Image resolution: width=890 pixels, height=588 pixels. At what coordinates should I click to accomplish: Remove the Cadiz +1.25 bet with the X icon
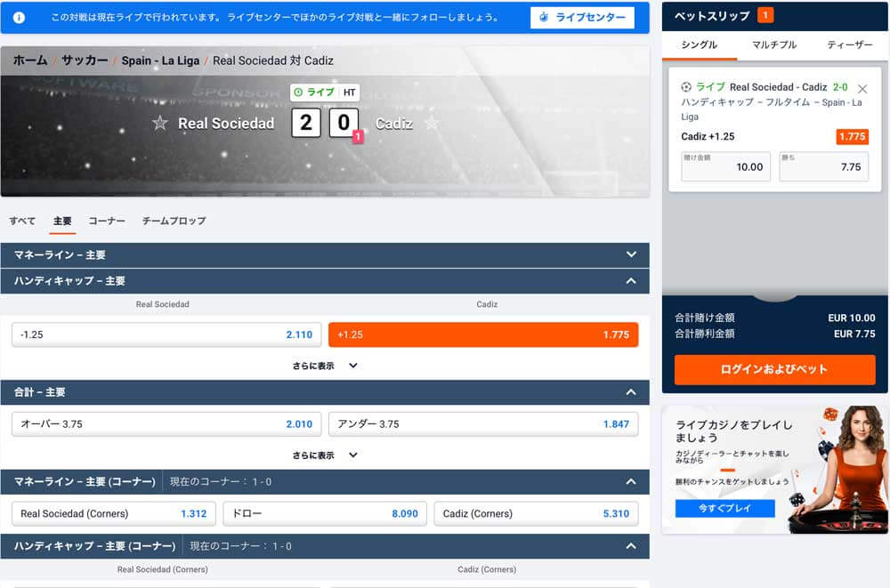(x=862, y=89)
